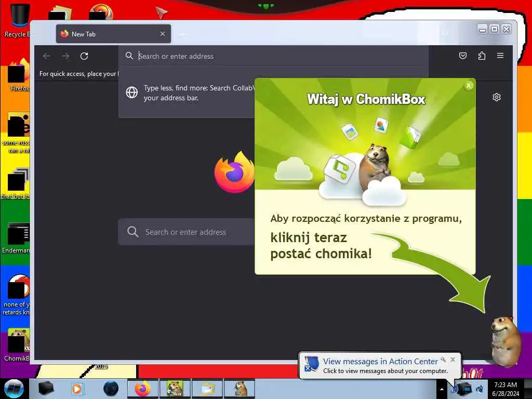Open the Save to Pocket icon
This screenshot has width=532, height=399.
pos(463,56)
